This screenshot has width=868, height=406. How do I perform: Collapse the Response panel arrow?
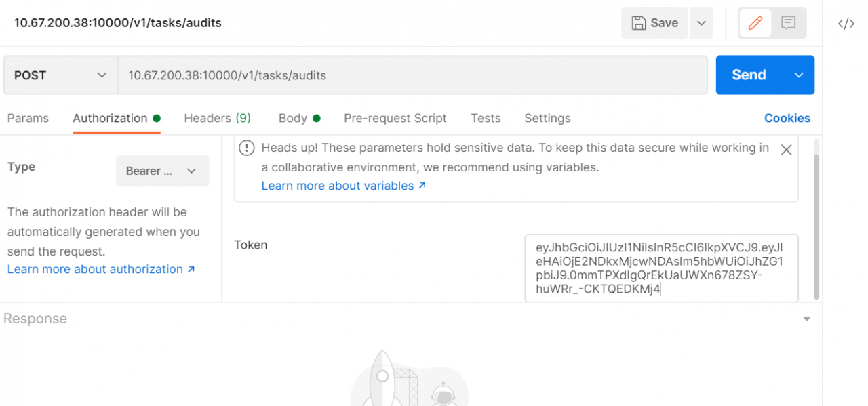click(x=806, y=319)
